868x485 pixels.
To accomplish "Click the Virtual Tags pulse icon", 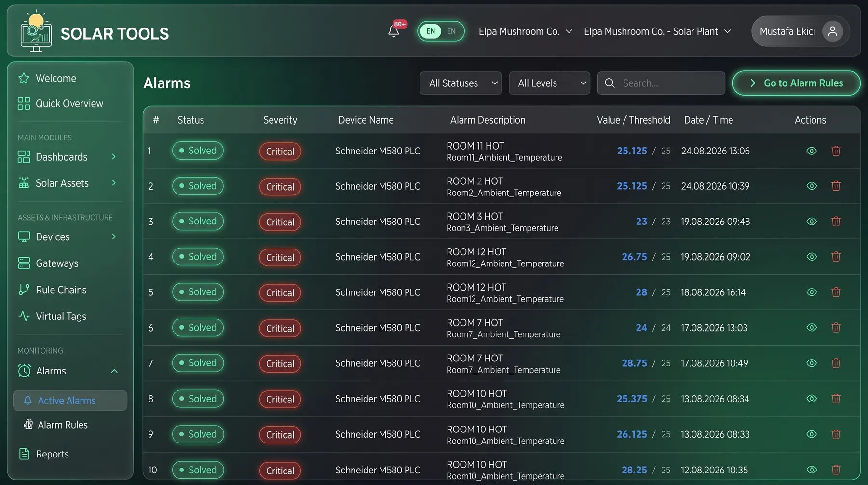I will point(24,316).
